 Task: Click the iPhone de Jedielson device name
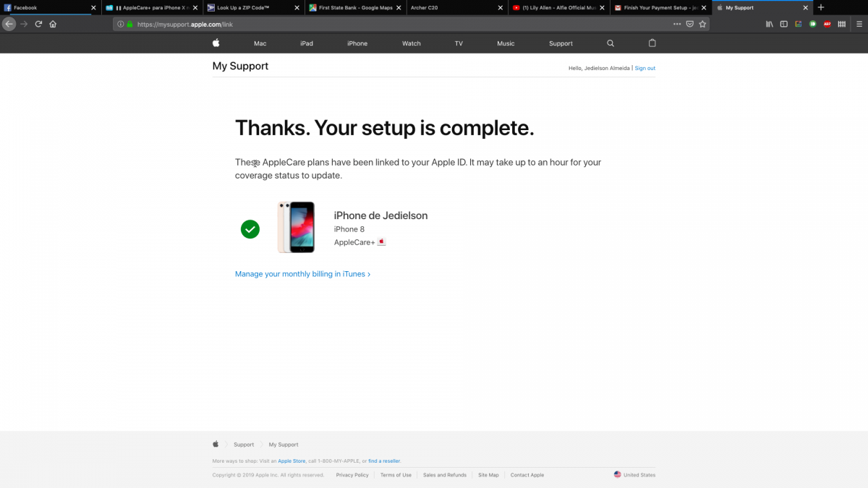(x=380, y=215)
